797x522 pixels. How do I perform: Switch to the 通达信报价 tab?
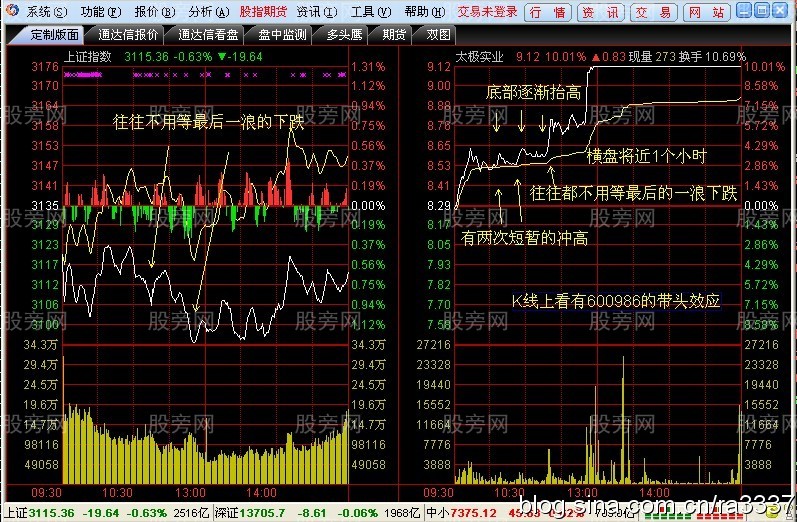[x=128, y=35]
